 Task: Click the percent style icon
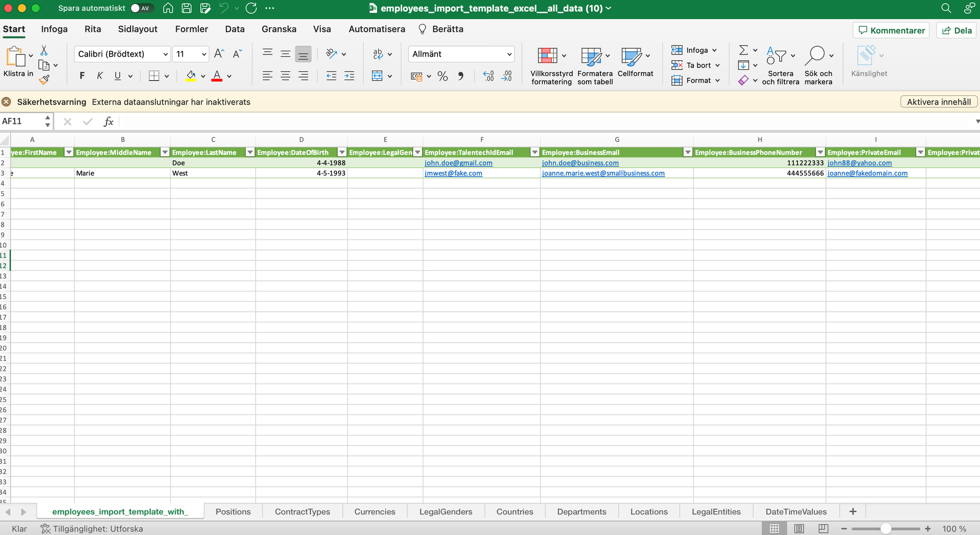pos(442,77)
